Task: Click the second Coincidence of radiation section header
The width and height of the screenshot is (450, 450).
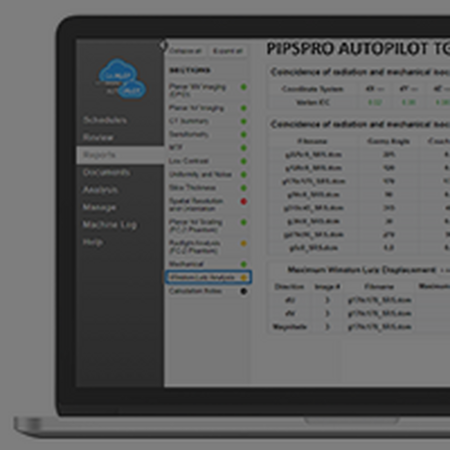Action: (360, 124)
